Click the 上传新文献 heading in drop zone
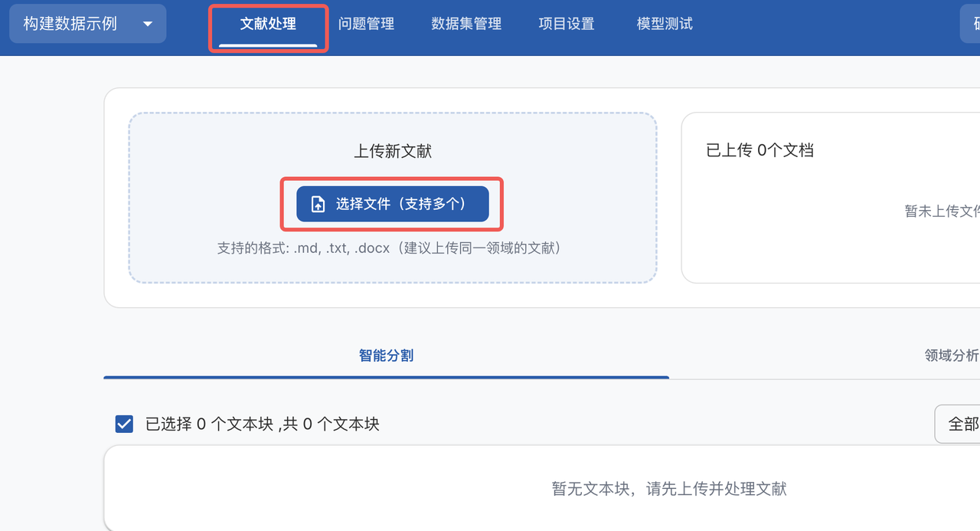 click(392, 151)
